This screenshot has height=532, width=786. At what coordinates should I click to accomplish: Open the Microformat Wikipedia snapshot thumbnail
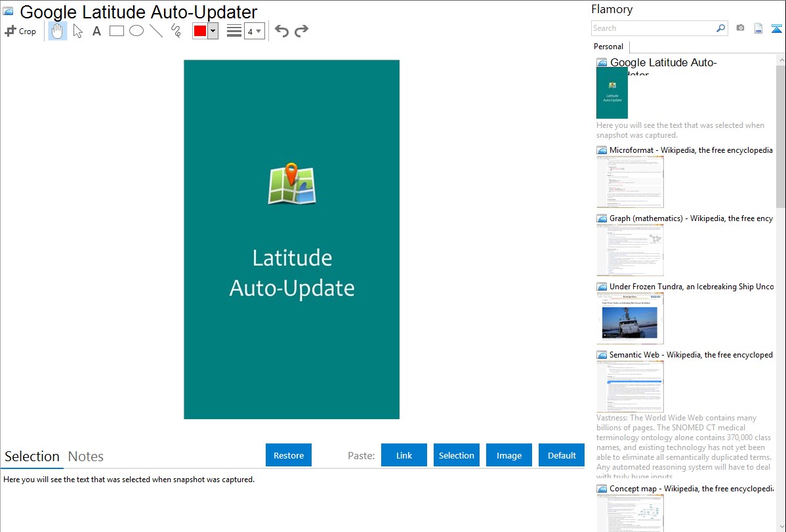[630, 182]
